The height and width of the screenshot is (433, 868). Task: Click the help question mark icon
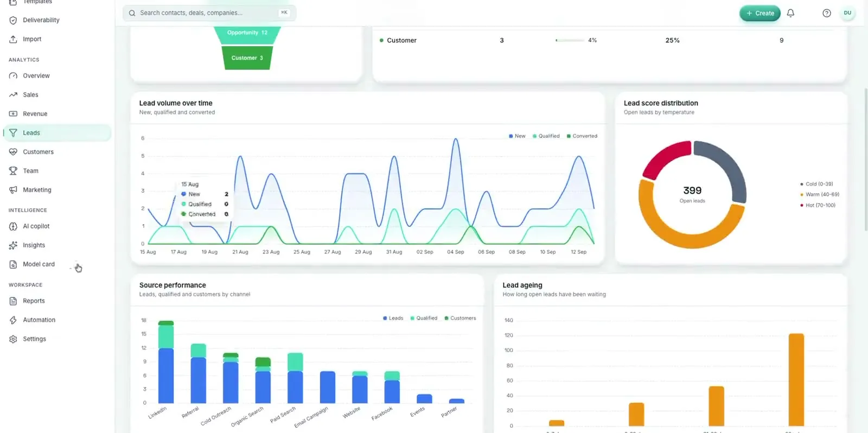point(826,13)
